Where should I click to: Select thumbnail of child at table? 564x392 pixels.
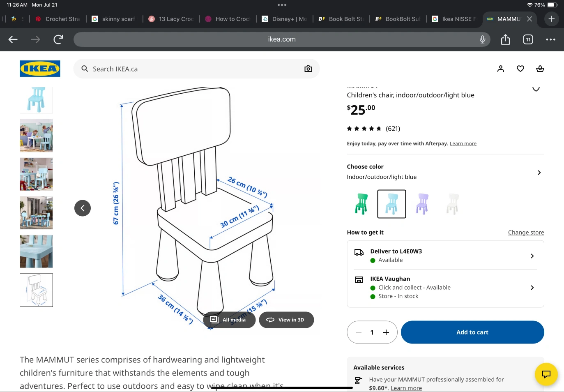pos(36,136)
